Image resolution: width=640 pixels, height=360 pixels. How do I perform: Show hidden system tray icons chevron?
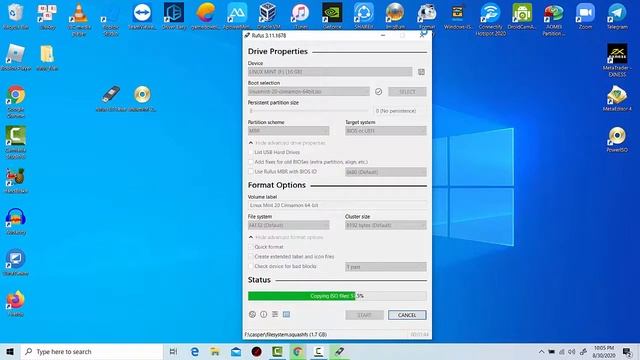click(x=541, y=351)
